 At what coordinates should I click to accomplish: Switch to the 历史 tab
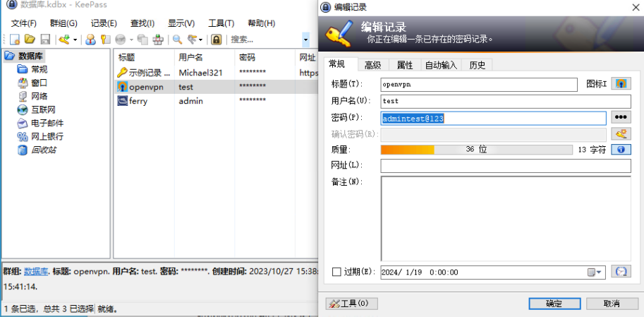coord(478,65)
